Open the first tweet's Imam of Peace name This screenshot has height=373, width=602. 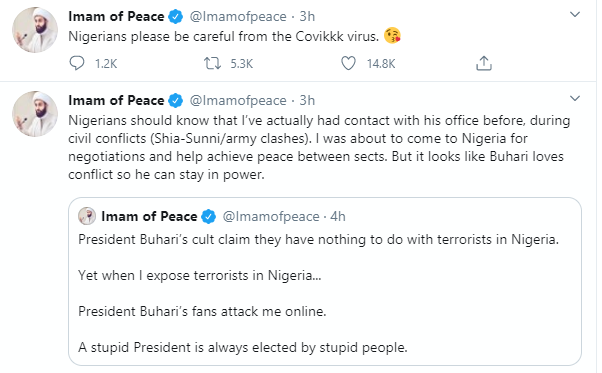pos(116,17)
